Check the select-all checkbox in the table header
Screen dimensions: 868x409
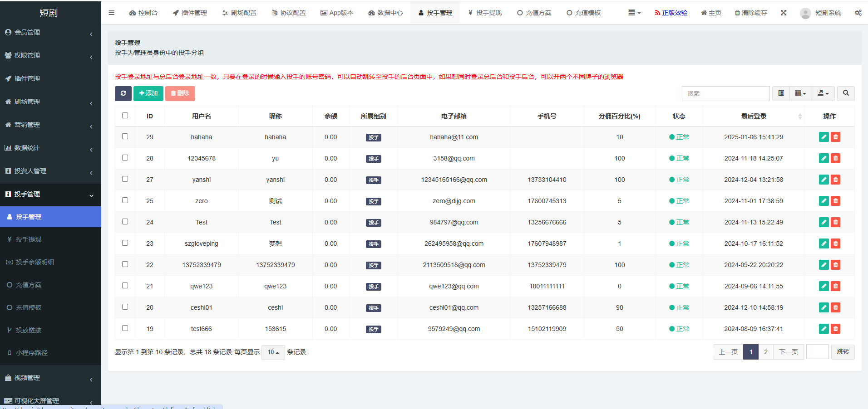[125, 116]
